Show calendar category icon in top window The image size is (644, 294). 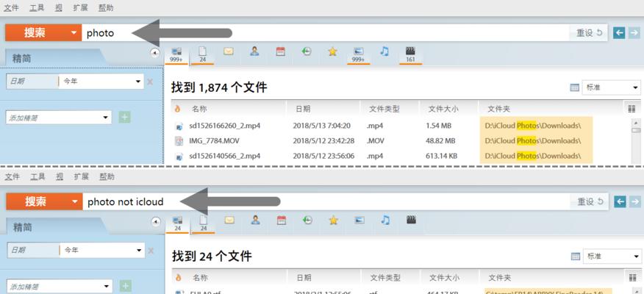coord(281,51)
